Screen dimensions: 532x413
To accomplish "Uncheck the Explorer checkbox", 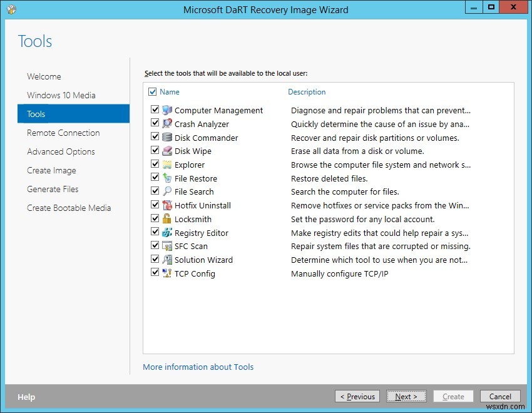I will tap(155, 164).
